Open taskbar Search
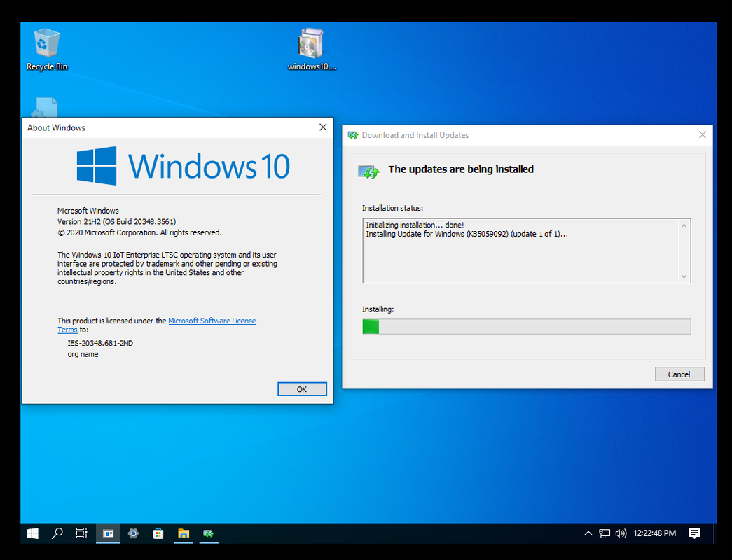Screen dimensions: 732x560 (x=57, y=533)
